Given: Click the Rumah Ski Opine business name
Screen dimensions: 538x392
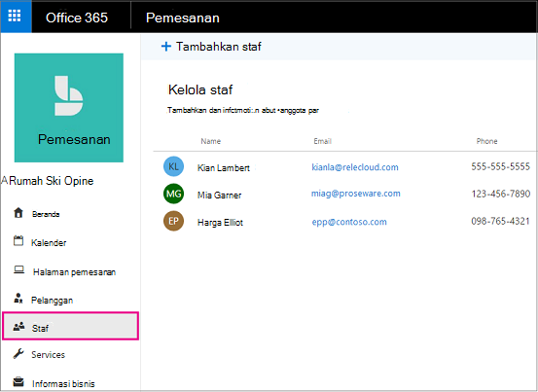Looking at the screenshot, I should (x=52, y=181).
